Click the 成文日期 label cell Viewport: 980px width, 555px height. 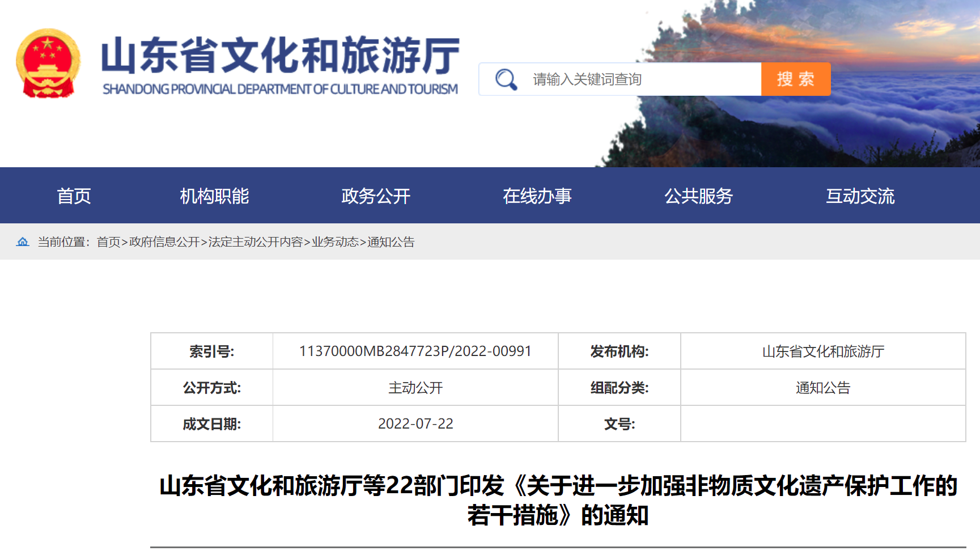[212, 424]
